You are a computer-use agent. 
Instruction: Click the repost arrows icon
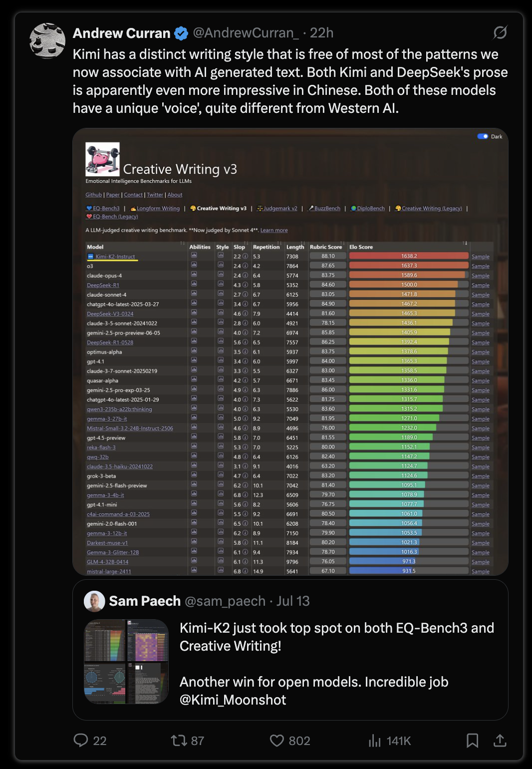[x=179, y=740]
